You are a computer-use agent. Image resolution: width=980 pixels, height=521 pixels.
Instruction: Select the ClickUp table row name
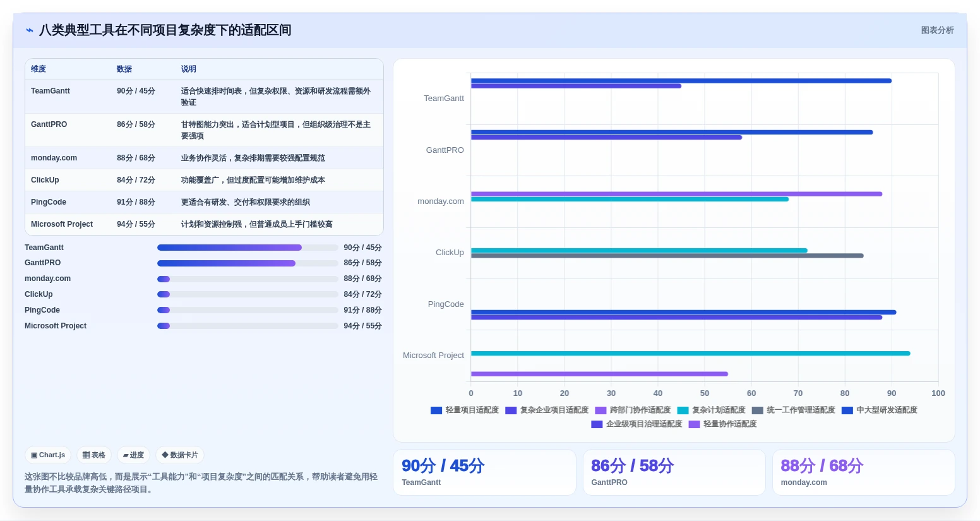pos(45,180)
